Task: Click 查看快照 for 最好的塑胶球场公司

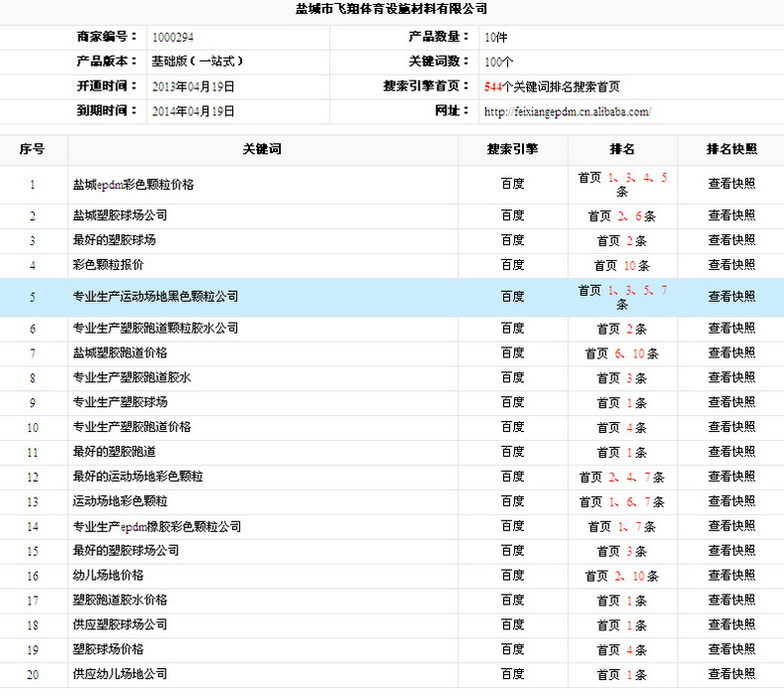Action: pos(731,550)
